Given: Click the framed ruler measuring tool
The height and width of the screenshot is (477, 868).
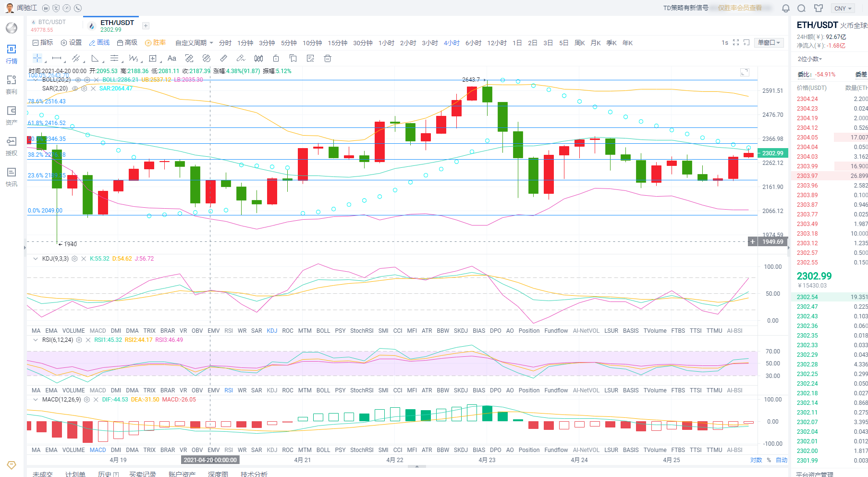Looking at the screenshot, I should pyautogui.click(x=189, y=58).
